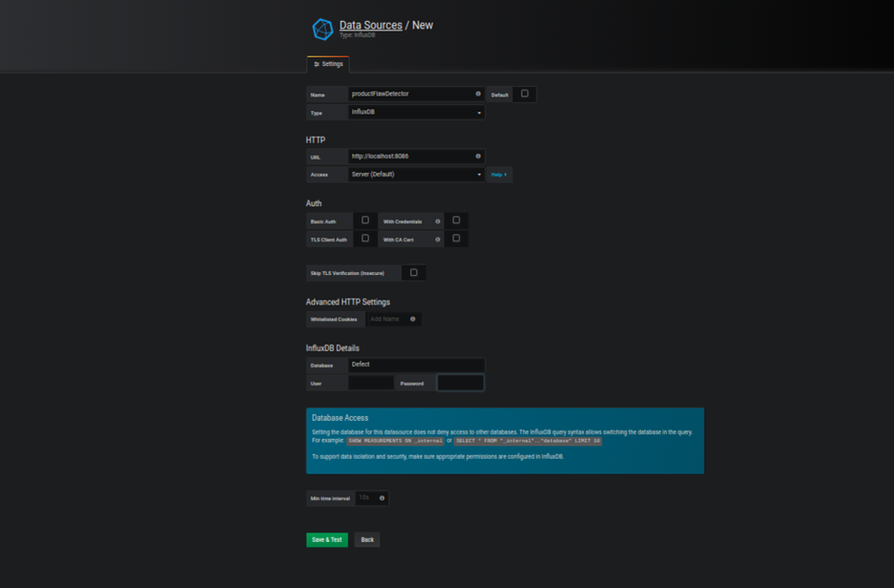
Task: Check Skip TLS Verification (Insecure)
Action: coord(414,272)
